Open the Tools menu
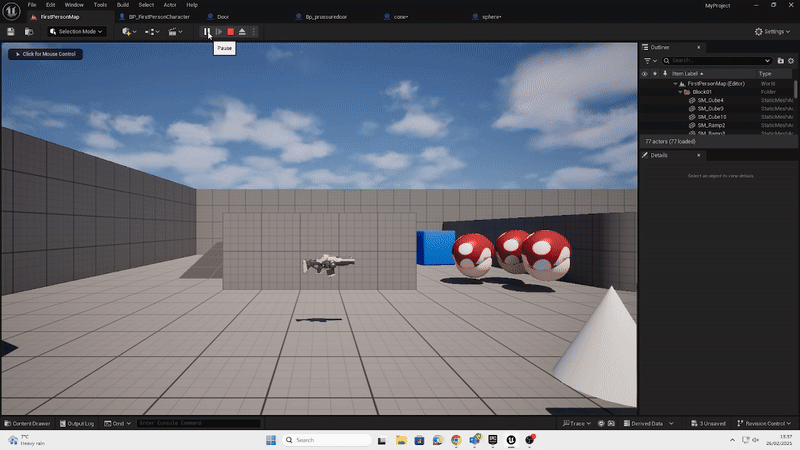The height and width of the screenshot is (450, 800). point(100,5)
